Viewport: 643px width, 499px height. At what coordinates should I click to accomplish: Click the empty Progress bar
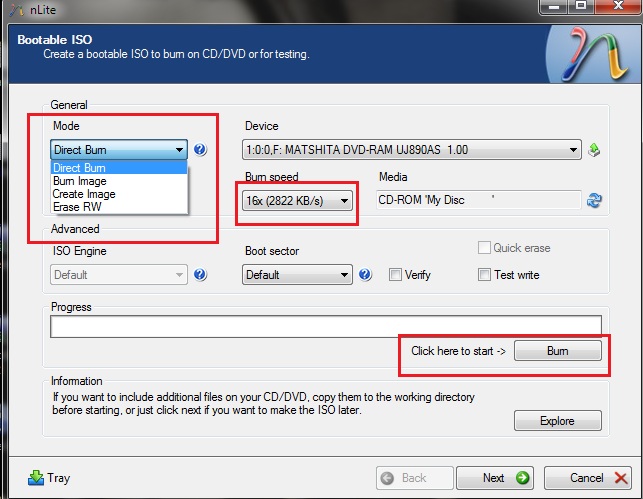point(326,326)
